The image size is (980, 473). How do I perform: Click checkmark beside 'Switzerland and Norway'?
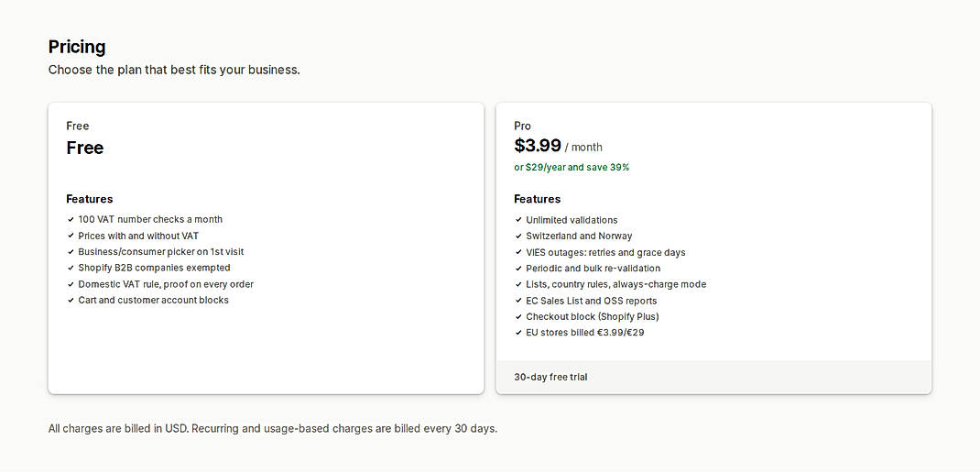coord(518,236)
